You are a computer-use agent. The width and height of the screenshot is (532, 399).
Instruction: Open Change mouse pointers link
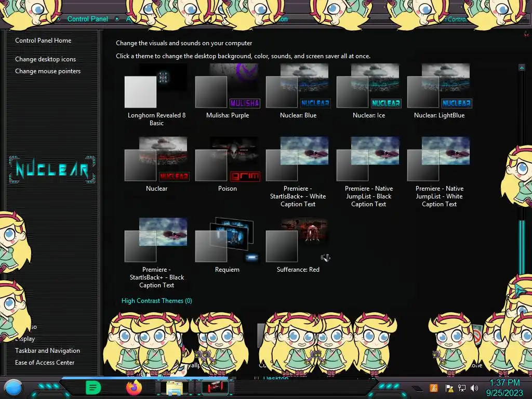(x=48, y=71)
